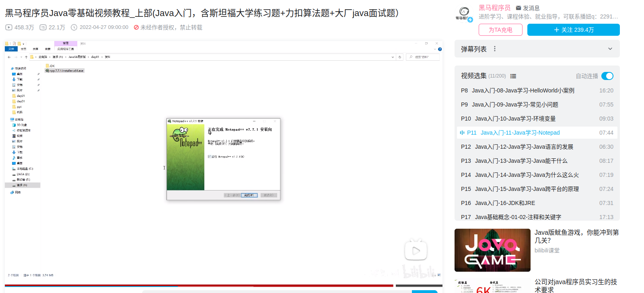Open the Java GAME recommendation thumbnail

coord(492,250)
